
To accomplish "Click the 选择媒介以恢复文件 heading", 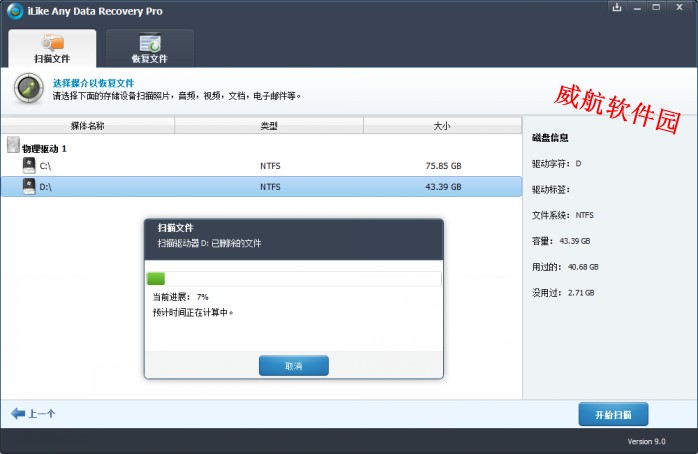I will point(93,83).
